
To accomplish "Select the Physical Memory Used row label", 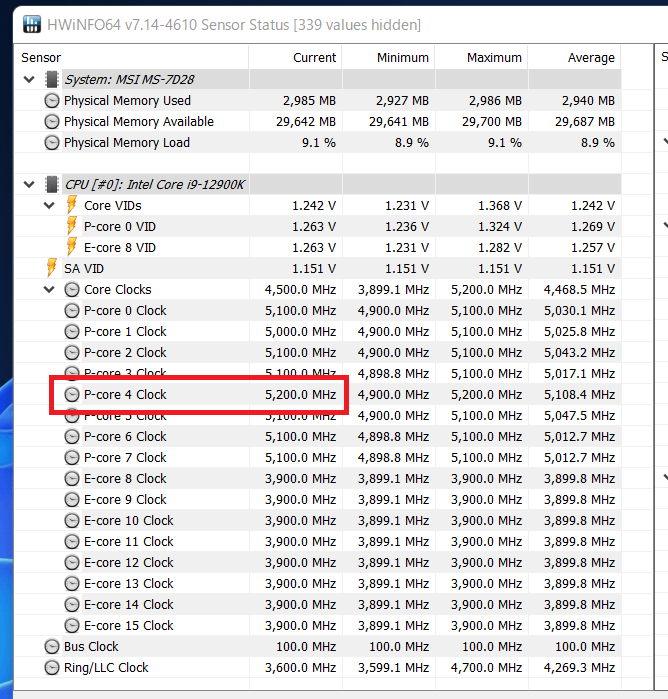I will (127, 101).
